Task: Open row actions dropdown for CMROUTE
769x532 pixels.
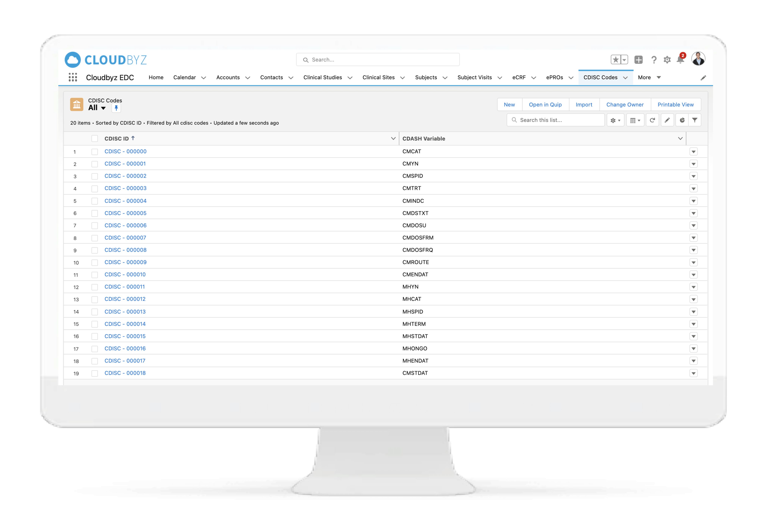Action: tap(693, 263)
